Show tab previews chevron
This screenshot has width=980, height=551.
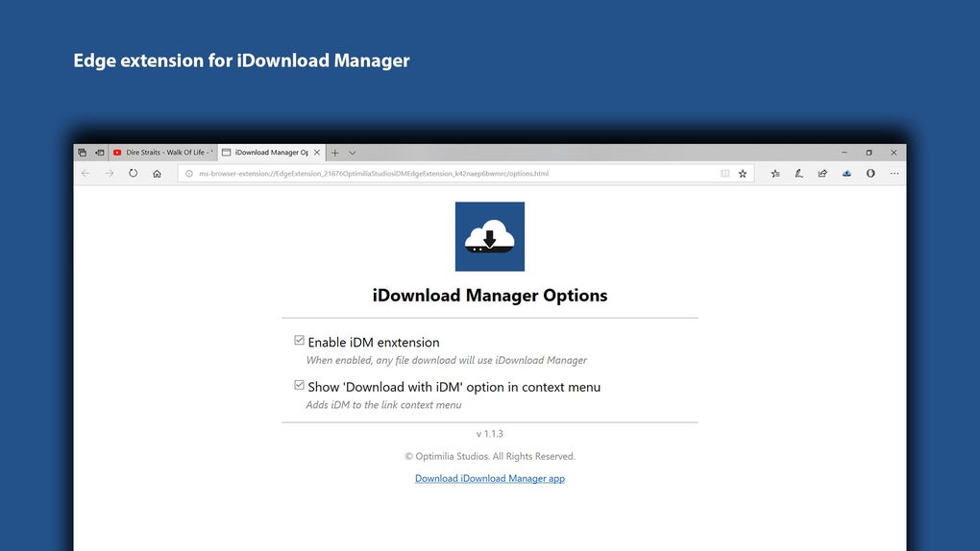coord(353,153)
